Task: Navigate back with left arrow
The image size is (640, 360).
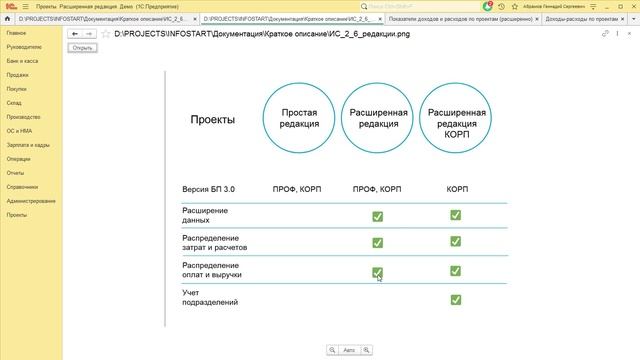Action: 75,34
